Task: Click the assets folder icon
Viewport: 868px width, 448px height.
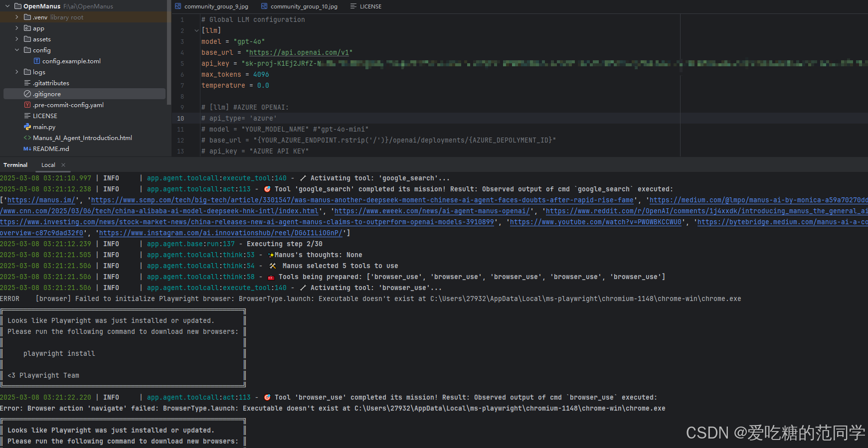Action: [x=27, y=39]
